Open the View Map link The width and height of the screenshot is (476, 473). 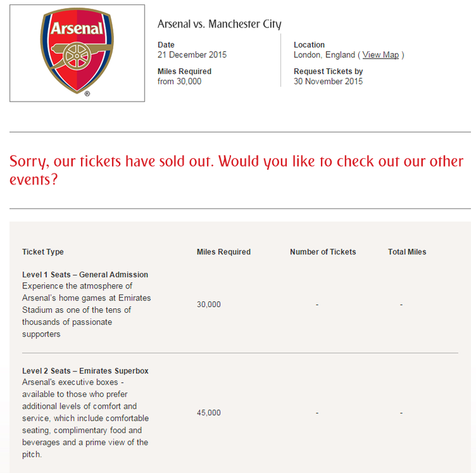pos(380,55)
